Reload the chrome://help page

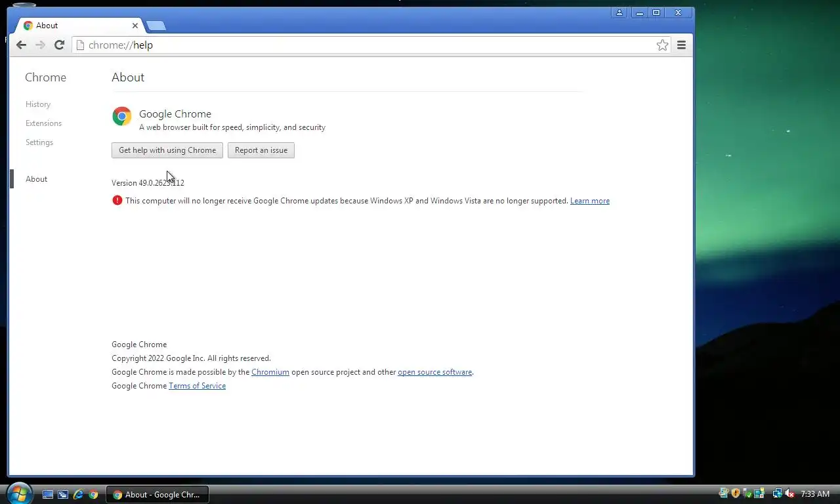[59, 45]
